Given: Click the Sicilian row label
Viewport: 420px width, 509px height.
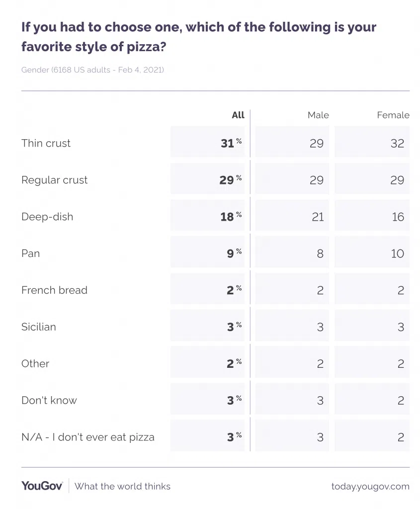Looking at the screenshot, I should coord(38,327).
